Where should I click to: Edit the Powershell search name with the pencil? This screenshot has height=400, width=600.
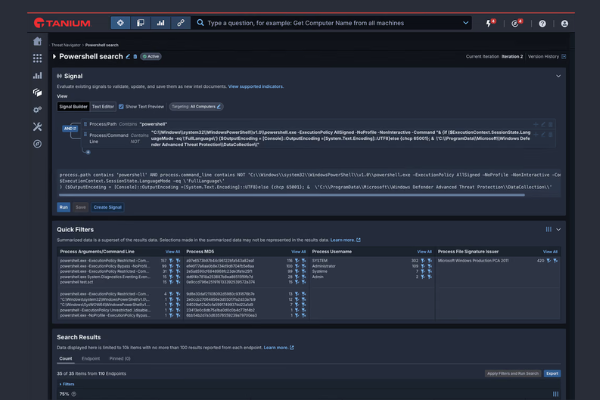[x=128, y=57]
